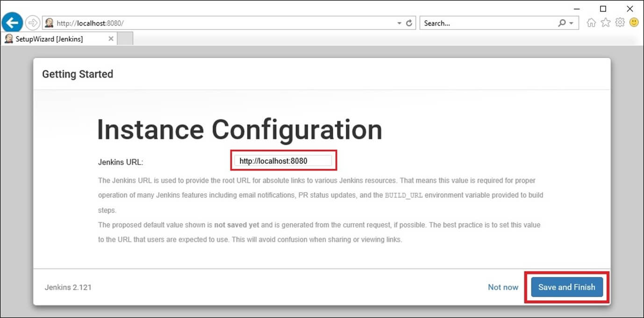
Task: Expand the search provider dropdown arrow
Action: coord(572,23)
